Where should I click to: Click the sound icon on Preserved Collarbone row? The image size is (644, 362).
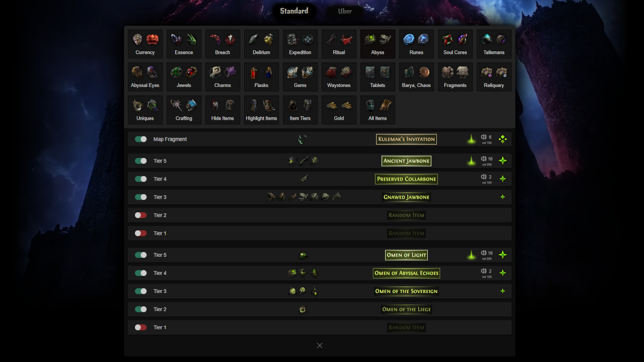484,177
